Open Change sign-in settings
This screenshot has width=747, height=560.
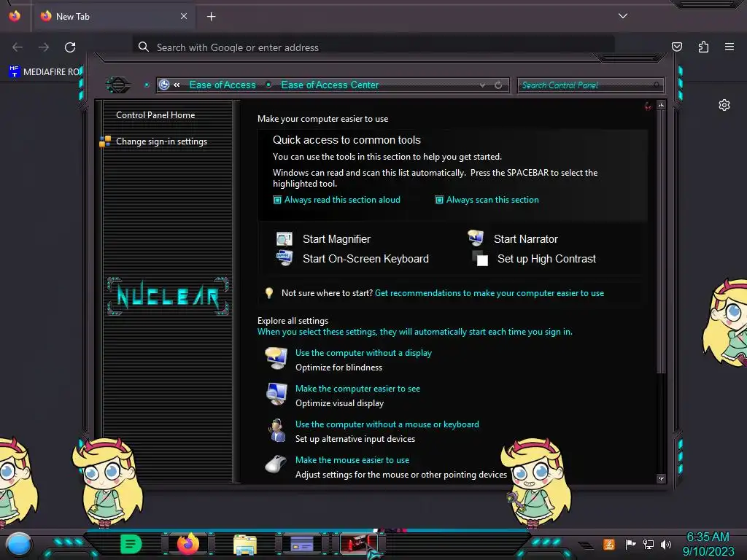coord(161,141)
